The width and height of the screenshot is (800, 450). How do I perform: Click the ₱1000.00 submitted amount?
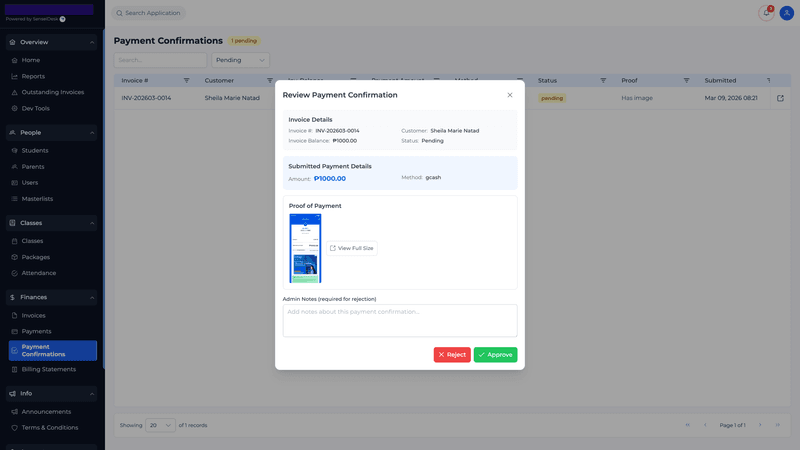point(330,179)
